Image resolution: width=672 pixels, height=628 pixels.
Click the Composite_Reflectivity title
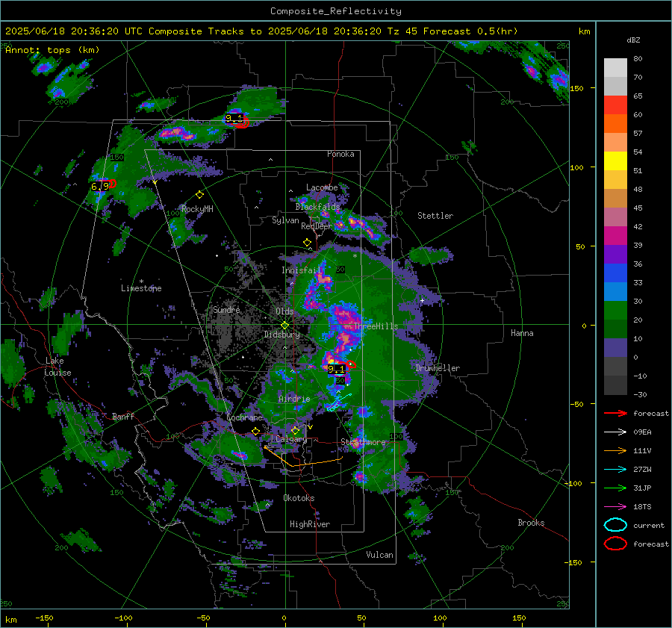coord(335,11)
